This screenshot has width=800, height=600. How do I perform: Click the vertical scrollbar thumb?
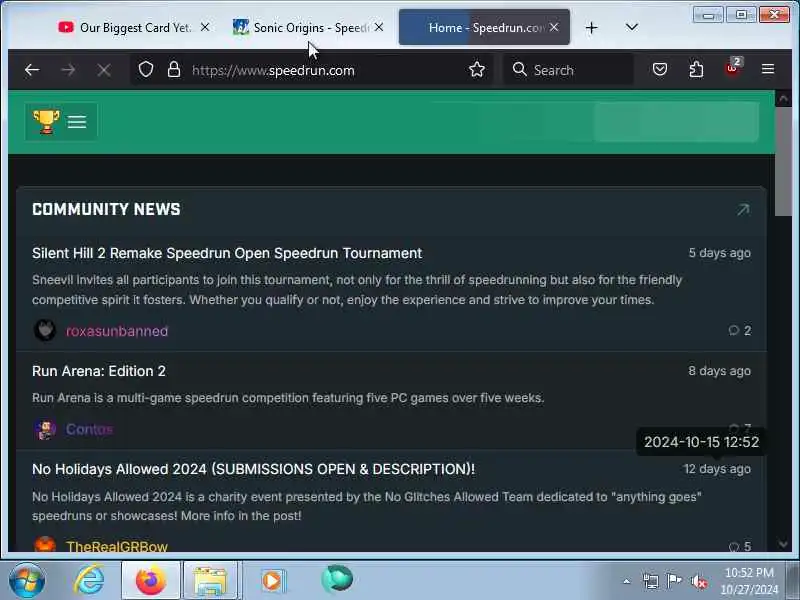pos(783,161)
